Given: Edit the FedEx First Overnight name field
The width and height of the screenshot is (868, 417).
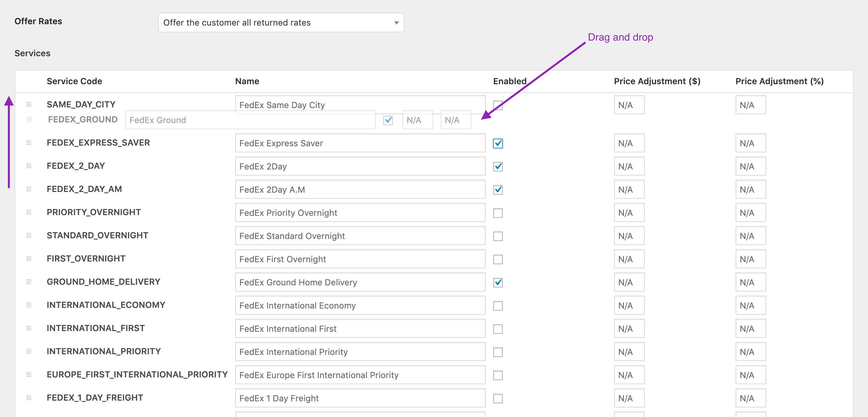Looking at the screenshot, I should (x=360, y=259).
